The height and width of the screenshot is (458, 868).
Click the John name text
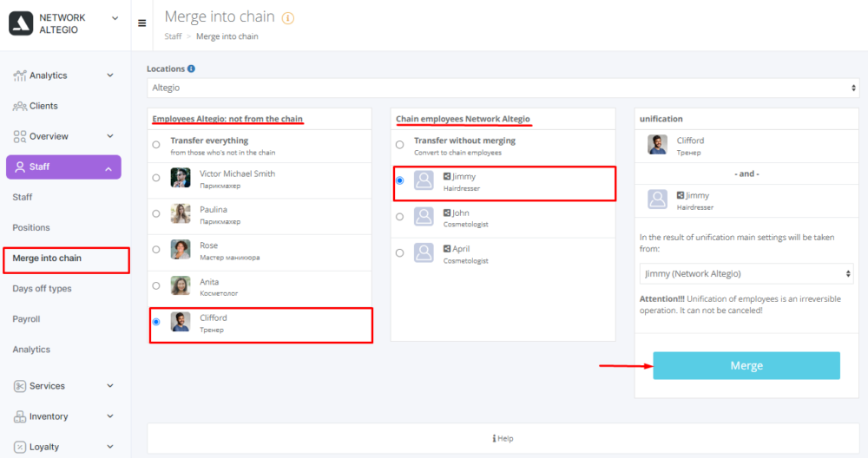pyautogui.click(x=461, y=213)
